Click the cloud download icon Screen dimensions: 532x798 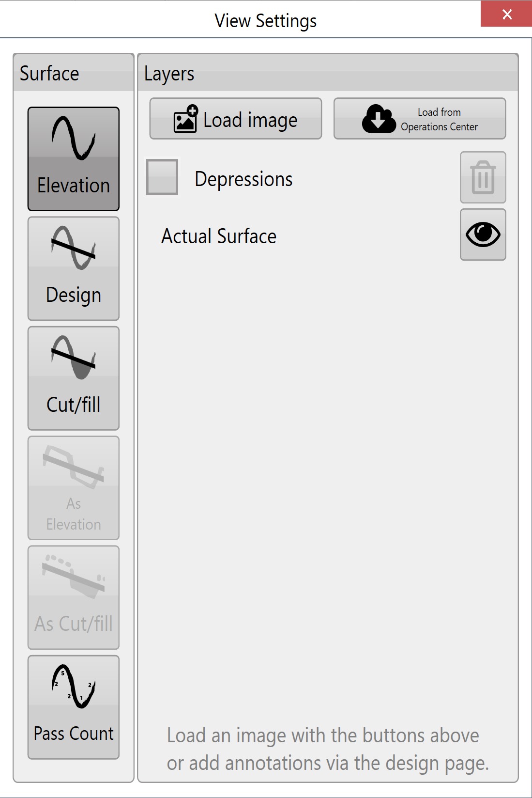(x=379, y=119)
